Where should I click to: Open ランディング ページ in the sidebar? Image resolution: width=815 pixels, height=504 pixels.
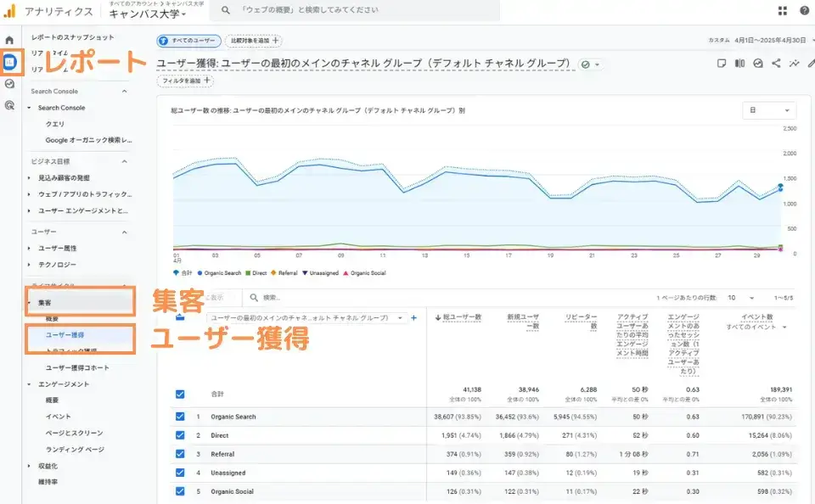click(75, 449)
